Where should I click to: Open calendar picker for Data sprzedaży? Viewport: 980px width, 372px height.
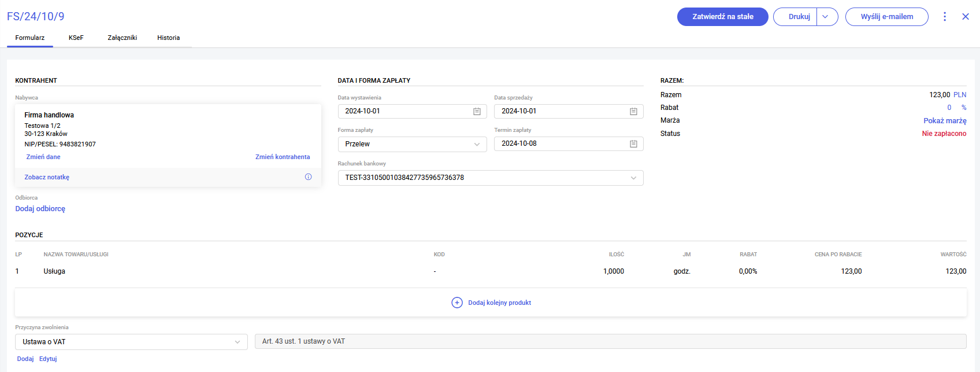[x=633, y=111]
